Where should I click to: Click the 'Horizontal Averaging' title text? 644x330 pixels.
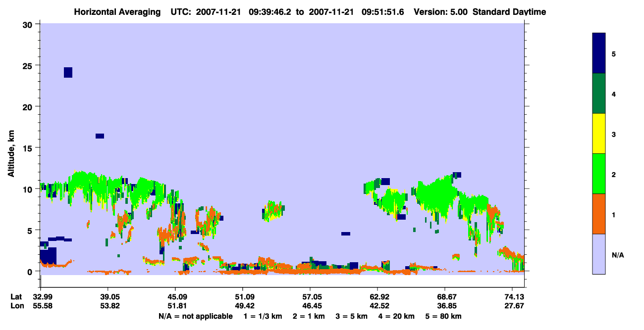click(x=116, y=12)
